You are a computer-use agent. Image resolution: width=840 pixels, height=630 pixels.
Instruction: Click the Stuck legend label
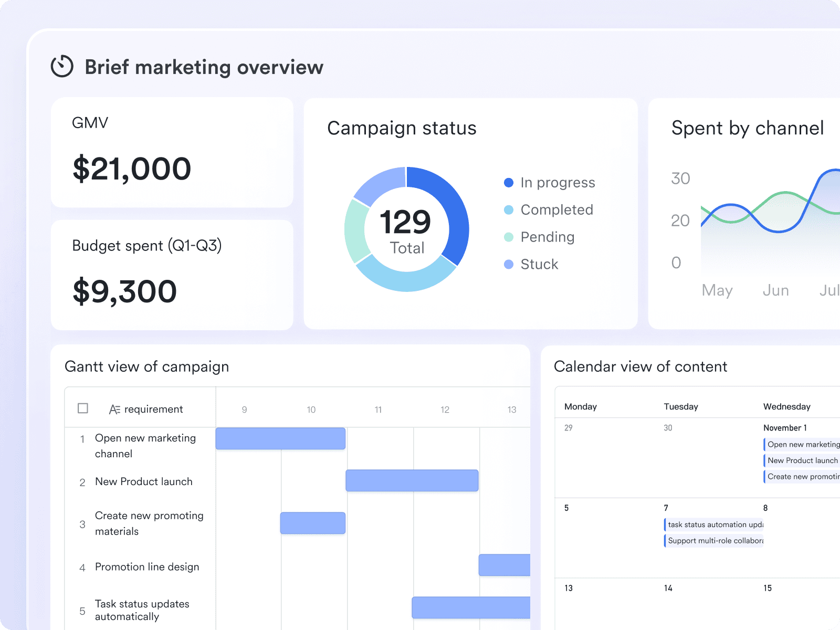[539, 265]
